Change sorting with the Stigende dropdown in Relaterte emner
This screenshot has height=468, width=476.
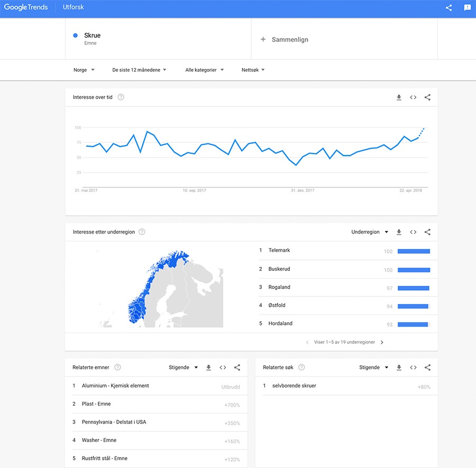tap(182, 367)
